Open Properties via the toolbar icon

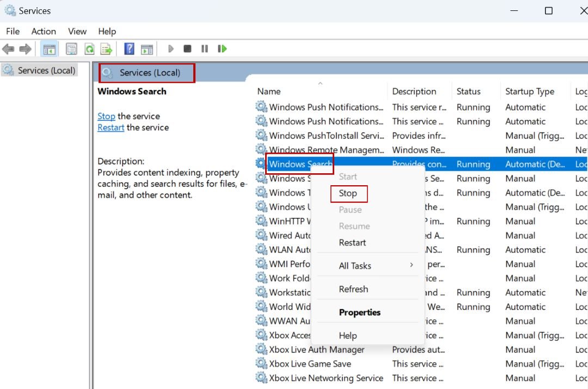click(x=71, y=48)
